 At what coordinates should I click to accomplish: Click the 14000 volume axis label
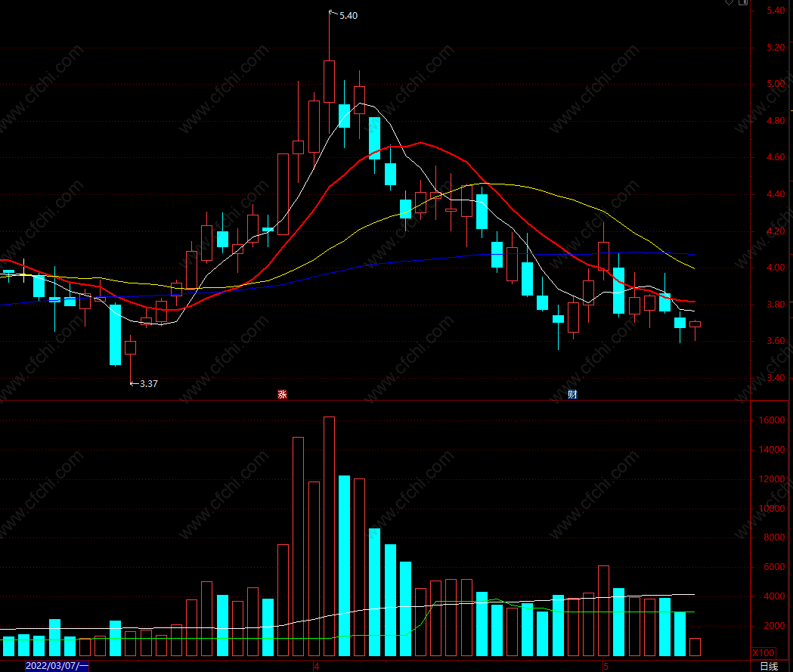click(x=771, y=450)
